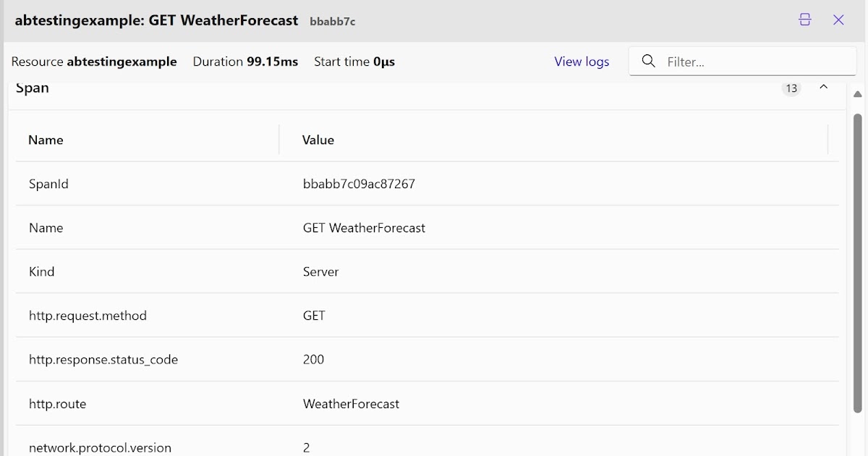Click the scrollbar up arrow
This screenshot has height=456, width=868.
click(858, 94)
